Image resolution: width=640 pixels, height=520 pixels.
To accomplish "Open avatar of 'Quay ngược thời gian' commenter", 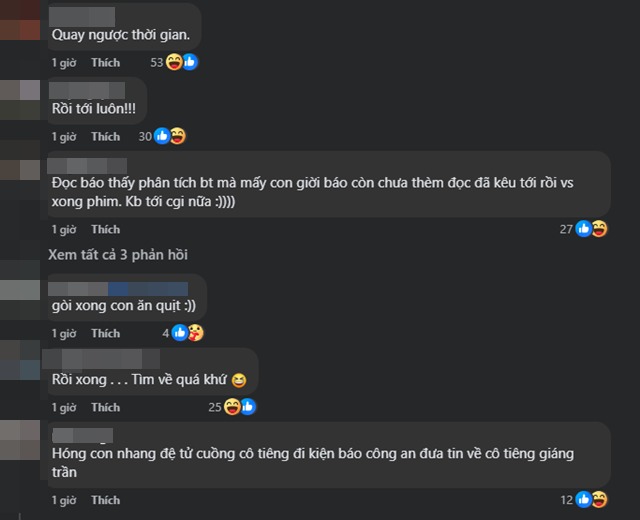I will (20, 20).
